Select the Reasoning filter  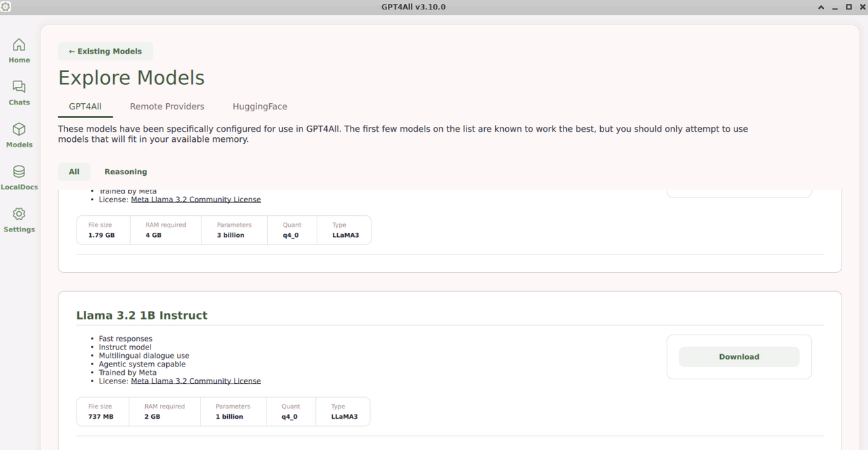coord(125,172)
